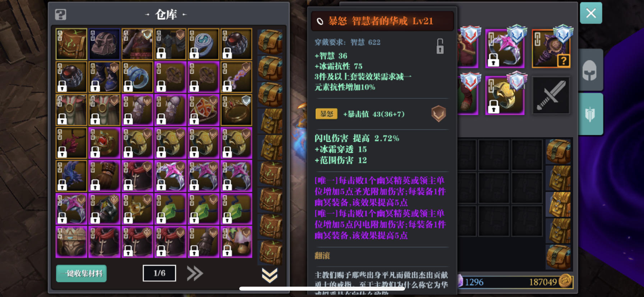This screenshot has width=644, height=297.
Task: Click the help question mark icon
Action: [60, 15]
